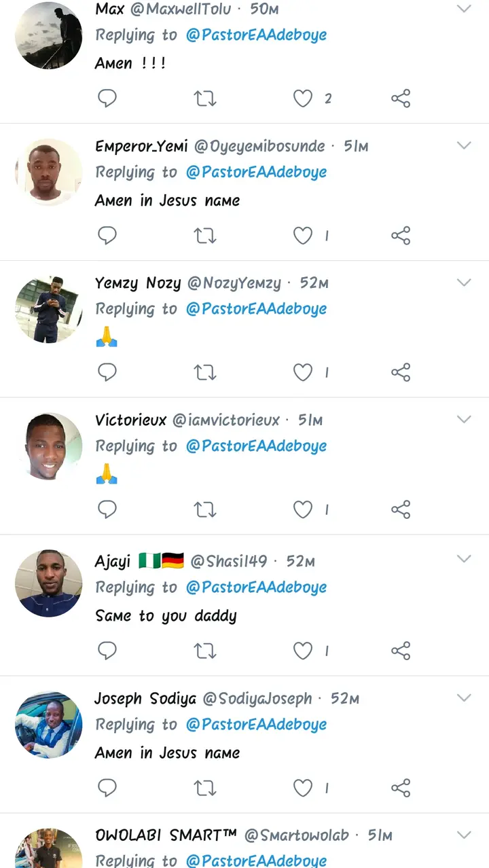This screenshot has width=489, height=868.
Task: Open the options chevron on Max's tweet
Action: (x=464, y=9)
